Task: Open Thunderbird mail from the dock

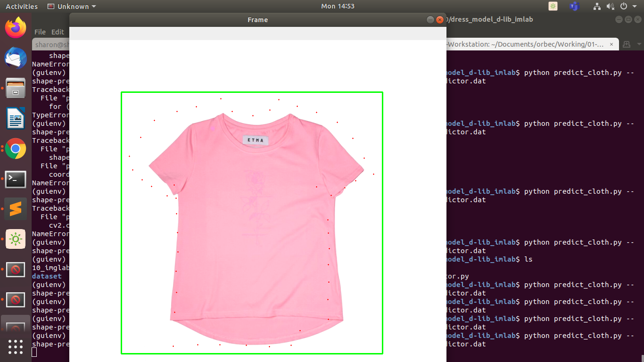Action: click(x=16, y=58)
